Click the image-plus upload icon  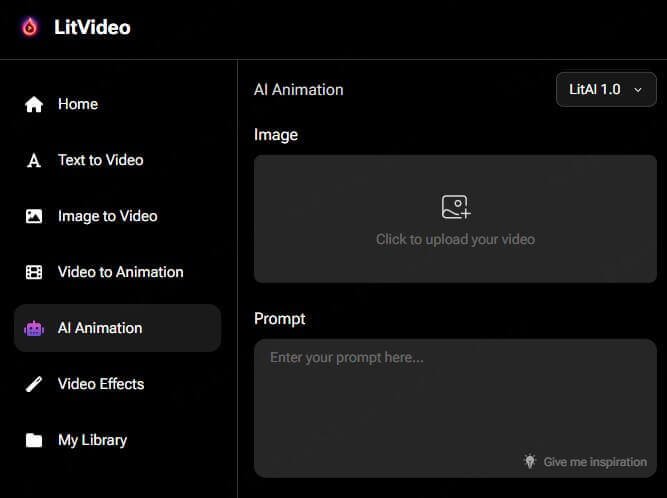coord(456,207)
